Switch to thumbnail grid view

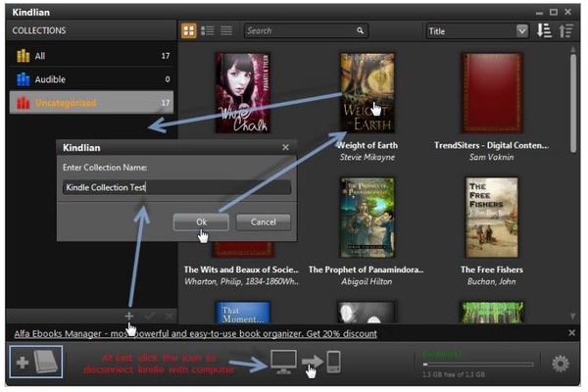pyautogui.click(x=188, y=30)
